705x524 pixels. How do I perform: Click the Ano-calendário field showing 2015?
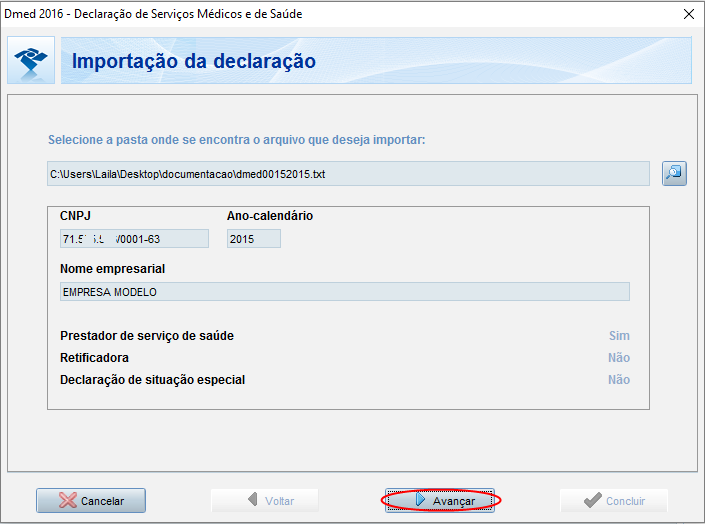coord(254,239)
